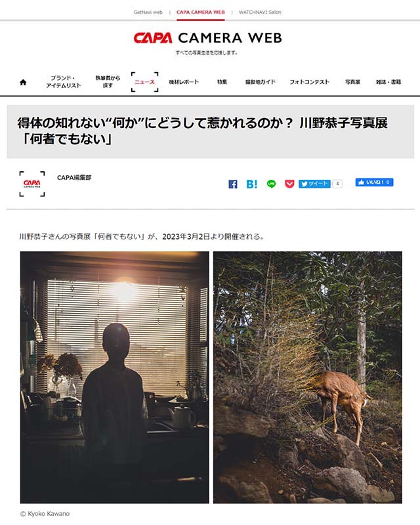Tweet the article with the ツイート button

314,184
